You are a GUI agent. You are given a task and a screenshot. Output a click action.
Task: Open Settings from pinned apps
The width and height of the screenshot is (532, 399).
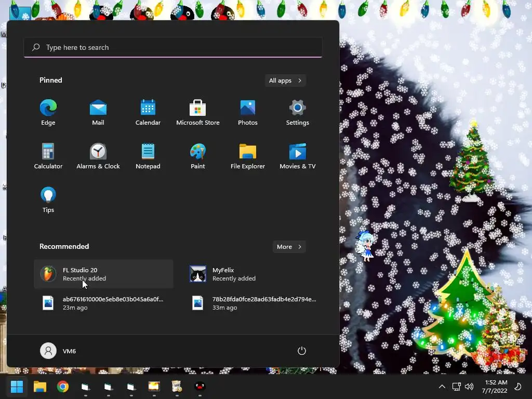click(298, 113)
